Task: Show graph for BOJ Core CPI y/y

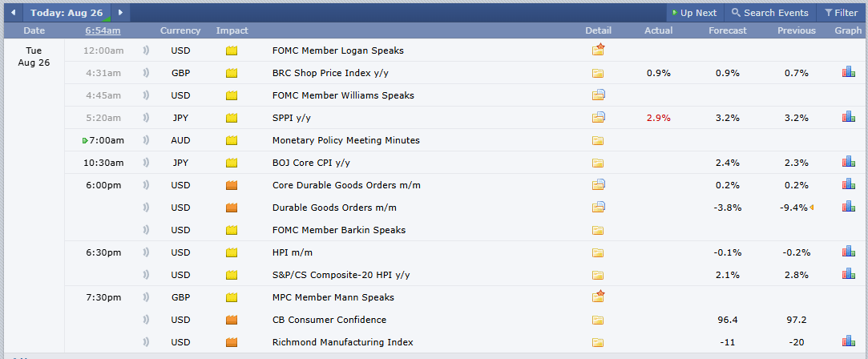Action: [x=848, y=162]
